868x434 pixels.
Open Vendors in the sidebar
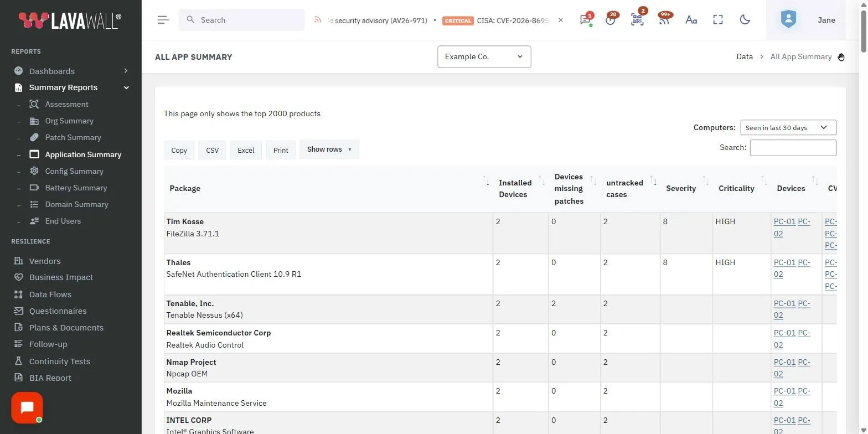pos(45,261)
